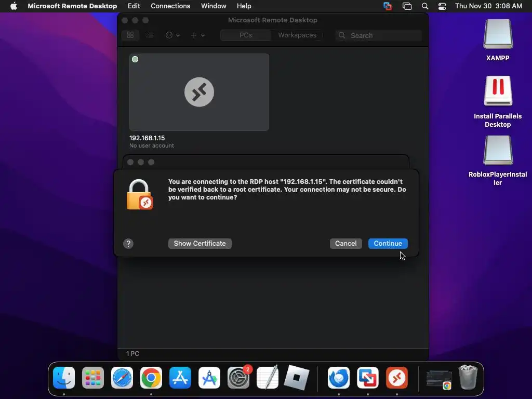The width and height of the screenshot is (532, 399).
Task: Open the Connections menu
Action: 170,6
